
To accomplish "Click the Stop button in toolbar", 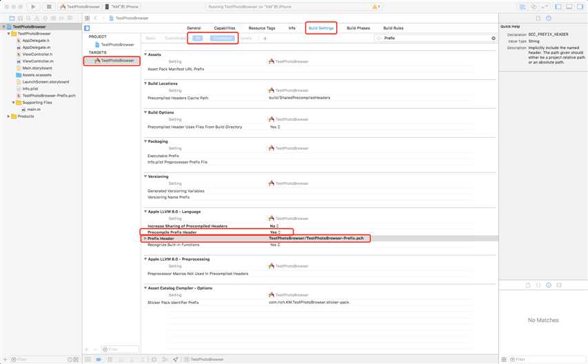I will [49, 6].
